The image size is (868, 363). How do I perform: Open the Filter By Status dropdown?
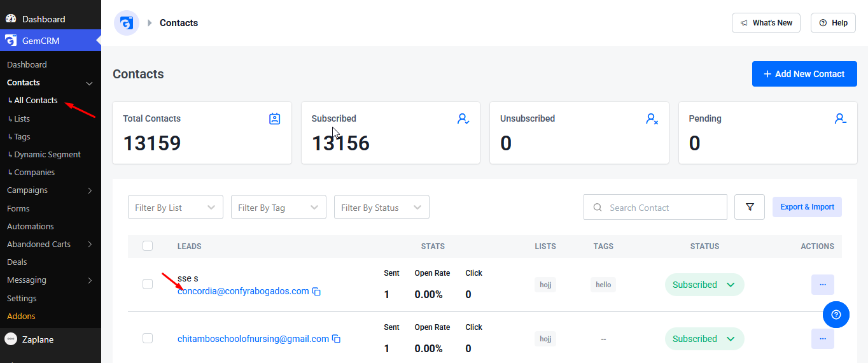pos(382,207)
